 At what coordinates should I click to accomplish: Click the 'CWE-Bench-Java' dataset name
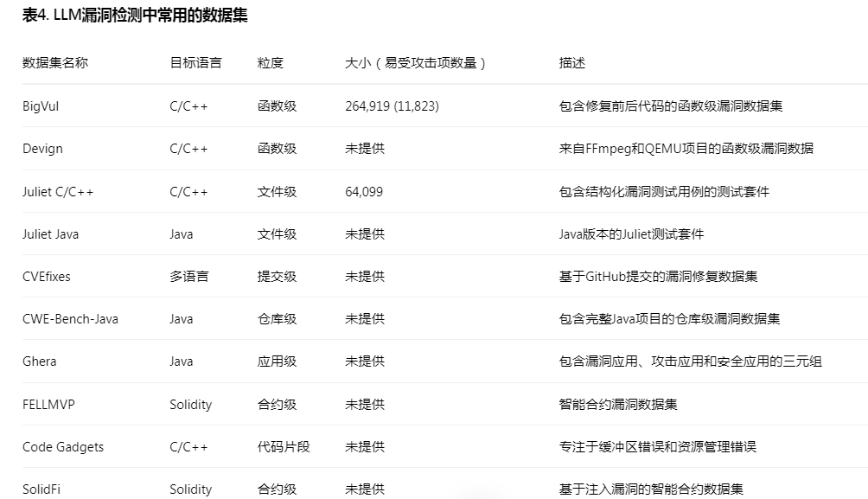70,319
